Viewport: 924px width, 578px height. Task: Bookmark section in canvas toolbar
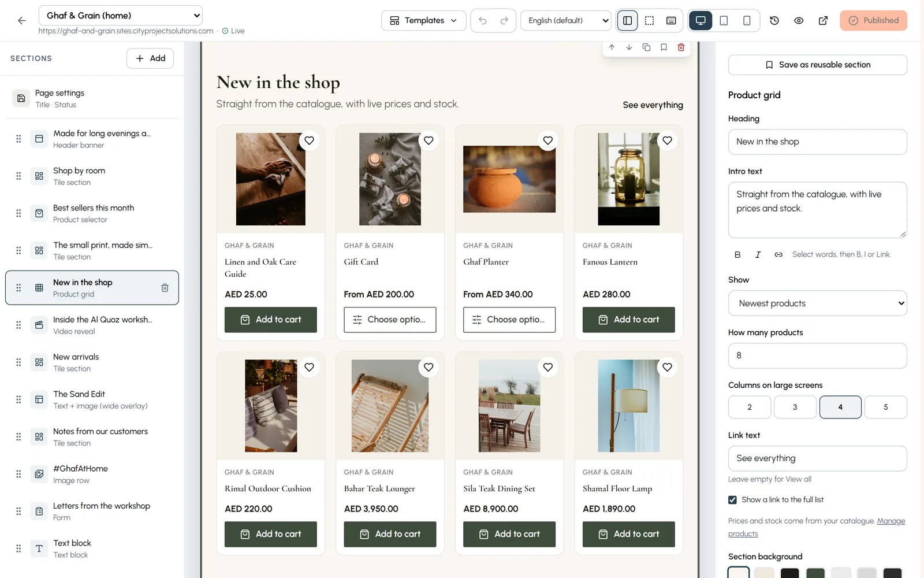pyautogui.click(x=664, y=47)
